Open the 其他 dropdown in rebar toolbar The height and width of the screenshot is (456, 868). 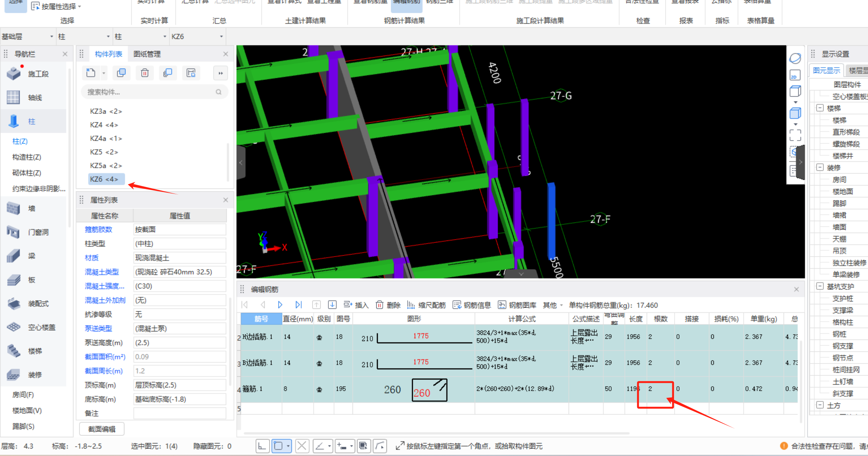(552, 305)
